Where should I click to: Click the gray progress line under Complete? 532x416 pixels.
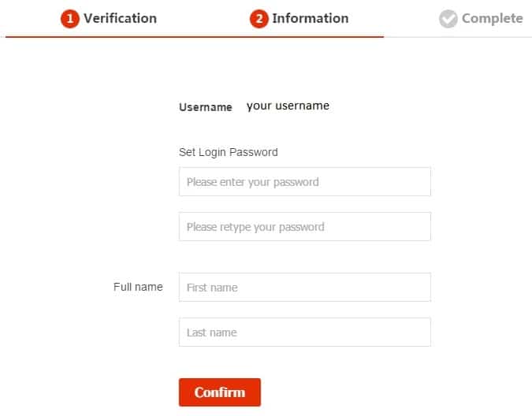tap(457, 37)
